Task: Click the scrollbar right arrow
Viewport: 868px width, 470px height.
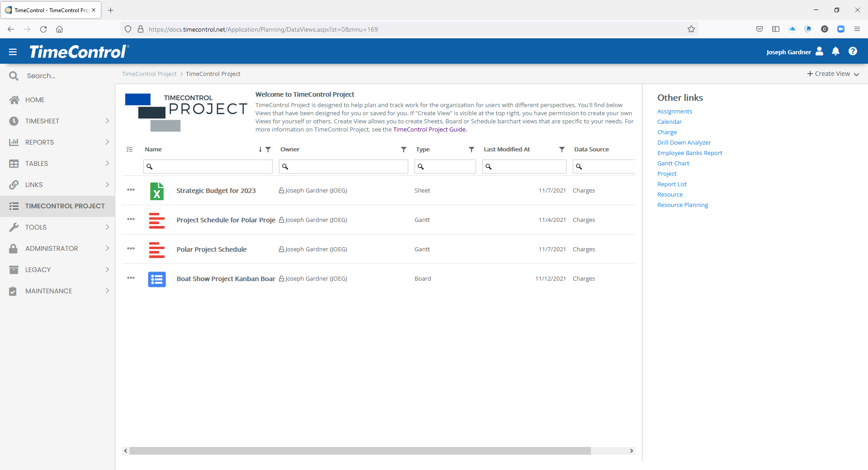Action: pyautogui.click(x=632, y=451)
